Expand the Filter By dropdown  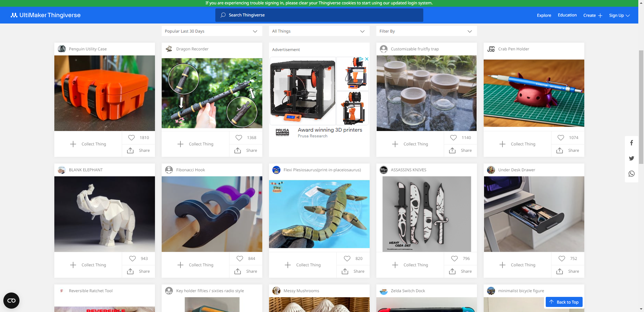click(x=426, y=31)
